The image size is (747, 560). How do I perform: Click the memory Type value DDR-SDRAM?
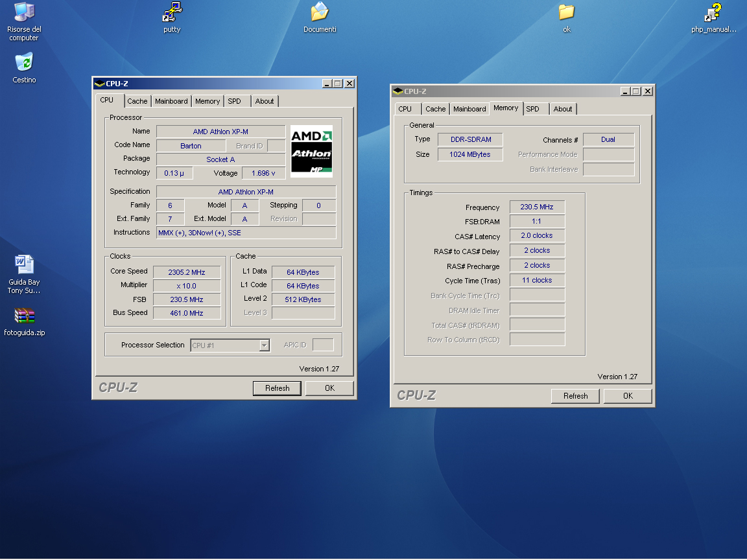(x=470, y=139)
